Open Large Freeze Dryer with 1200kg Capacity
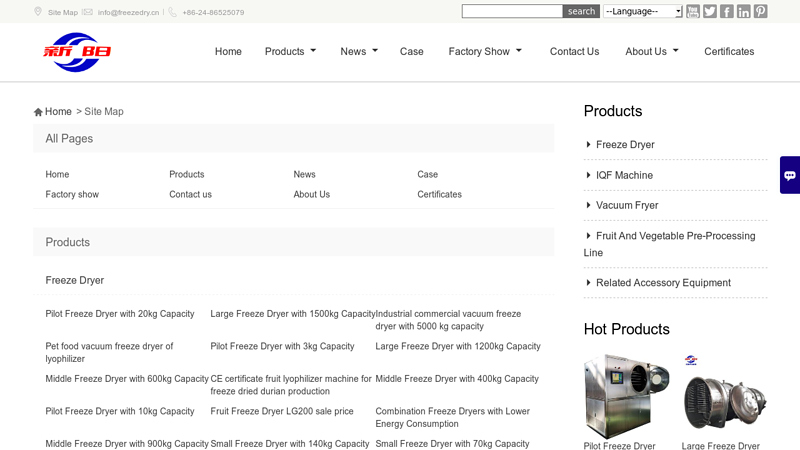This screenshot has width=800, height=450. click(458, 346)
